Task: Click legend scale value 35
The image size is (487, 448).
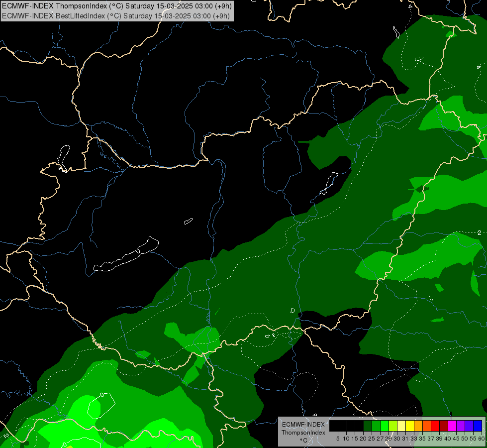Action: [422, 439]
